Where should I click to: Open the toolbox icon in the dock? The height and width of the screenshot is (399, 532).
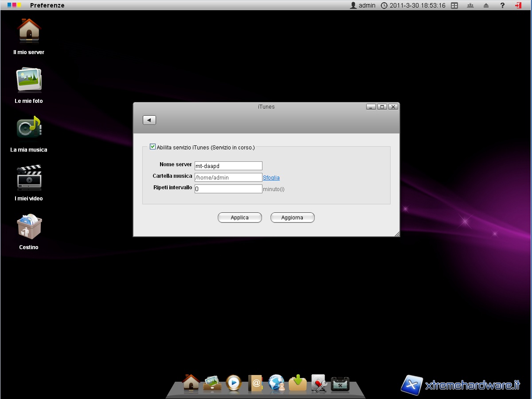tap(340, 383)
